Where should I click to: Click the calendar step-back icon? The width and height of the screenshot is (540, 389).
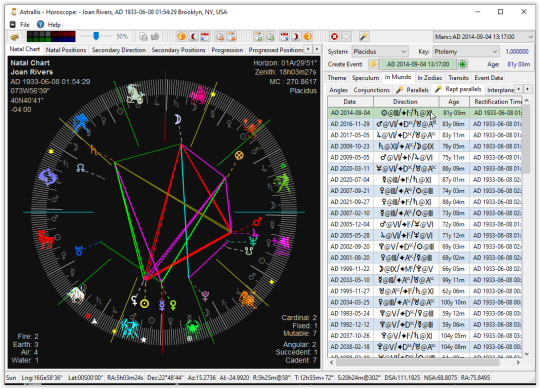coord(205,37)
